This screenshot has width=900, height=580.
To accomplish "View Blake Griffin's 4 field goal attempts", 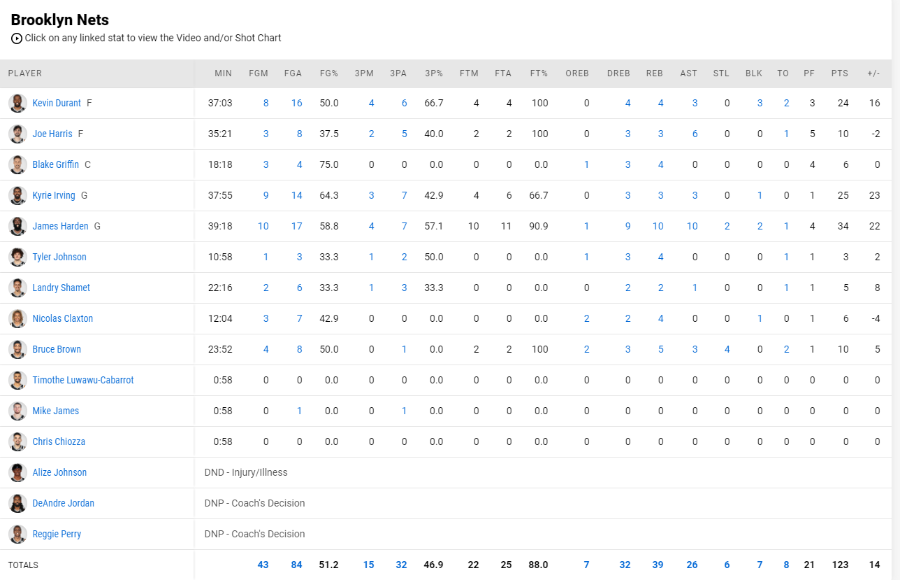I will [299, 165].
